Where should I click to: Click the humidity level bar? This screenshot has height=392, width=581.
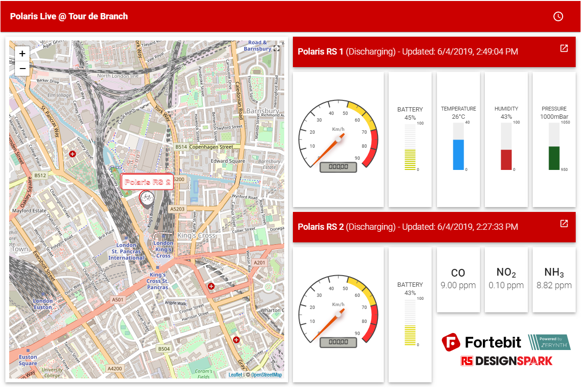(x=506, y=146)
